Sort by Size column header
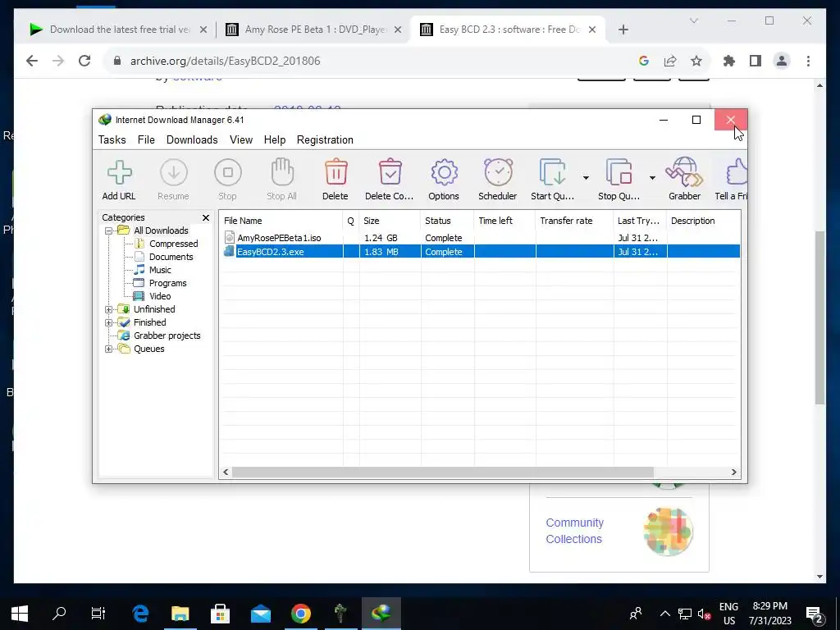 click(x=390, y=221)
